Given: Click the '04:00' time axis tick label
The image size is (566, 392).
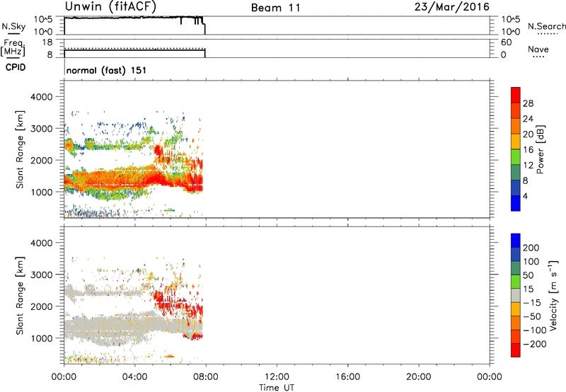Looking at the screenshot, I should [134, 377].
